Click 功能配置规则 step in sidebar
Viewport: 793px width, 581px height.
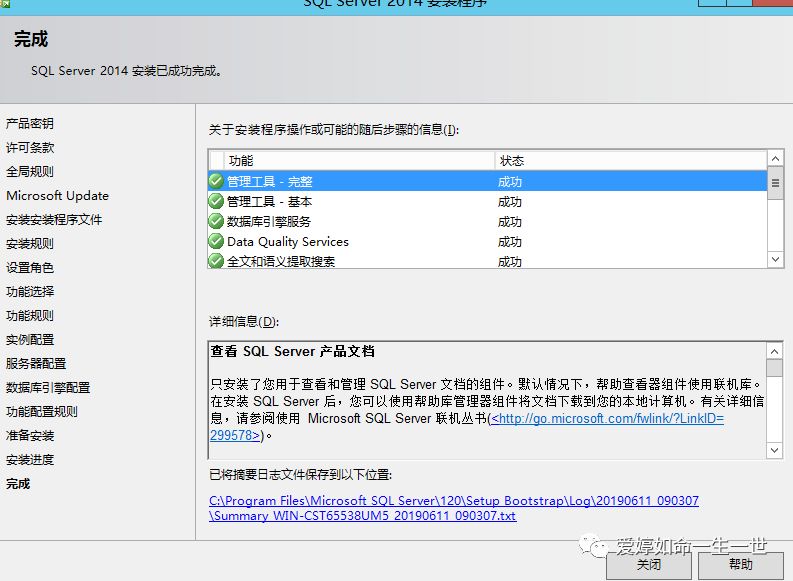(41, 412)
